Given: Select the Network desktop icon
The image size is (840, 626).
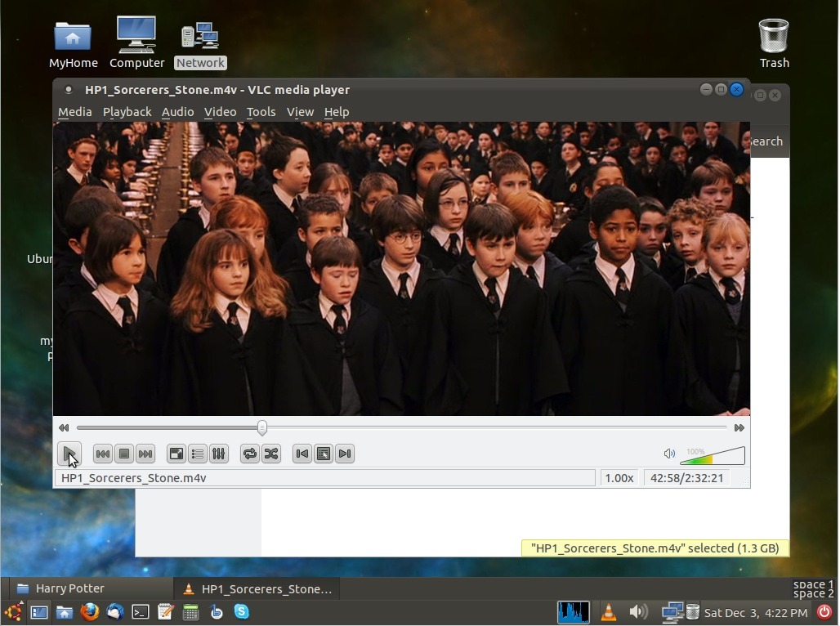Looking at the screenshot, I should click(200, 45).
